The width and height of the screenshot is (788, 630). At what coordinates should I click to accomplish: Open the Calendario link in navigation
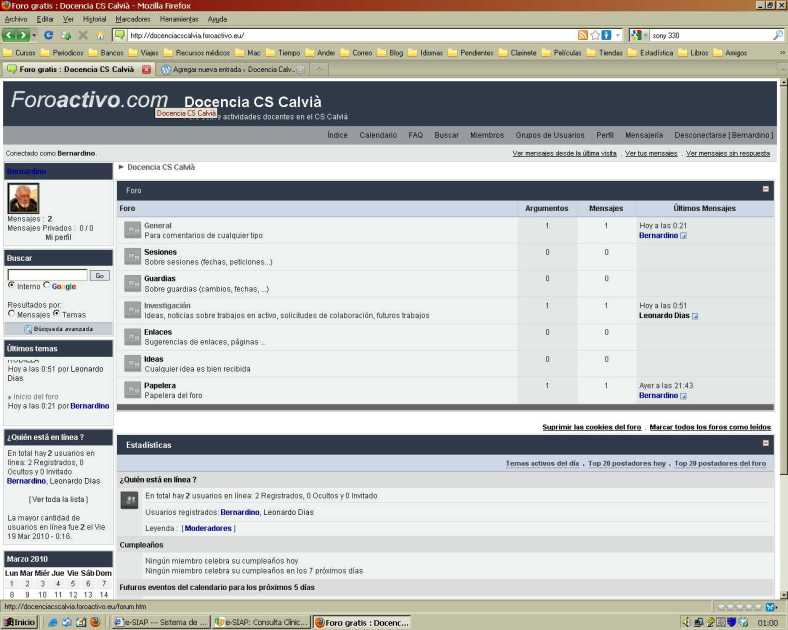tap(378, 135)
